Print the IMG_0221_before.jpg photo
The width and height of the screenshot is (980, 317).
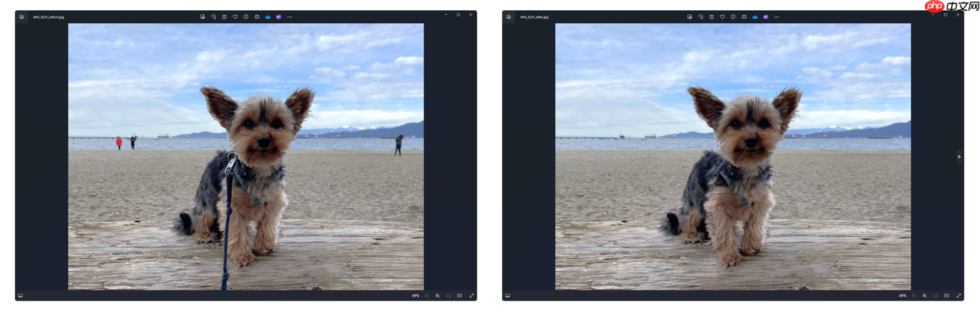[257, 17]
